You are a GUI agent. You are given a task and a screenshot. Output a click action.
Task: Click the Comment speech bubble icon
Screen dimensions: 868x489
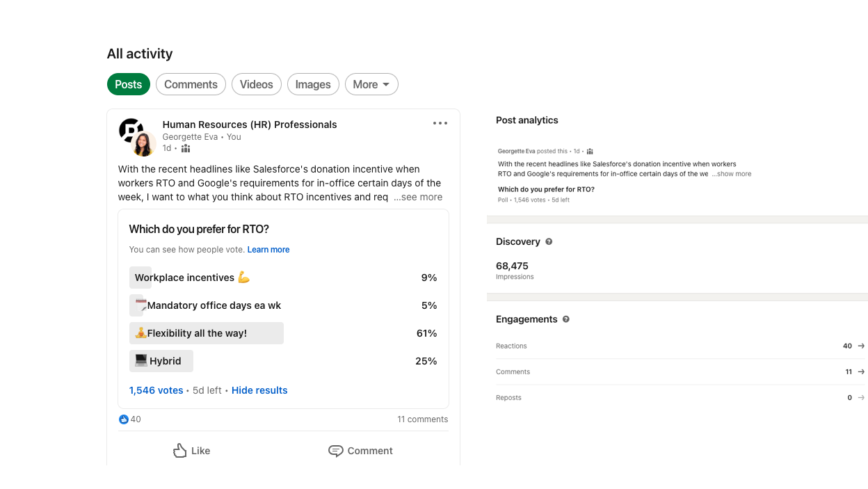tap(336, 451)
